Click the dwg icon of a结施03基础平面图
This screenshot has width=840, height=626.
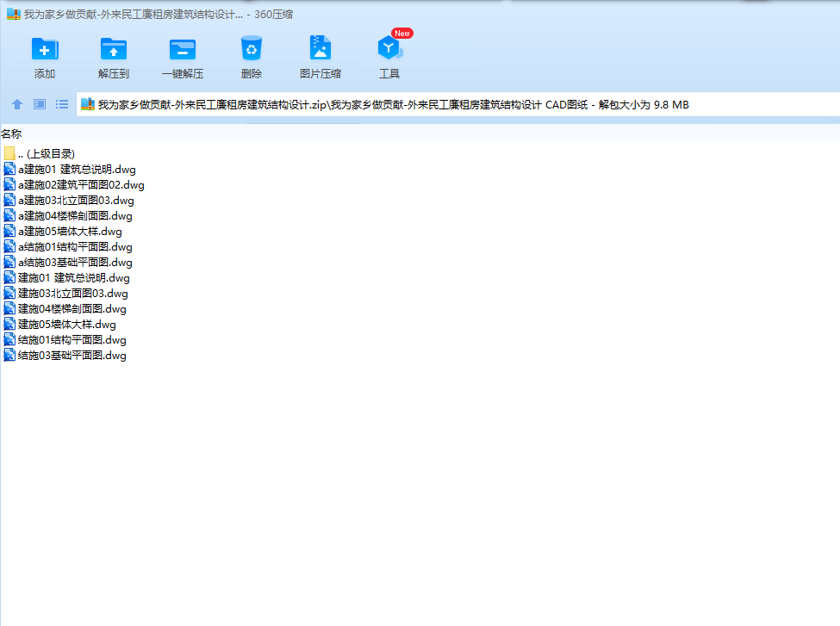[x=9, y=263]
